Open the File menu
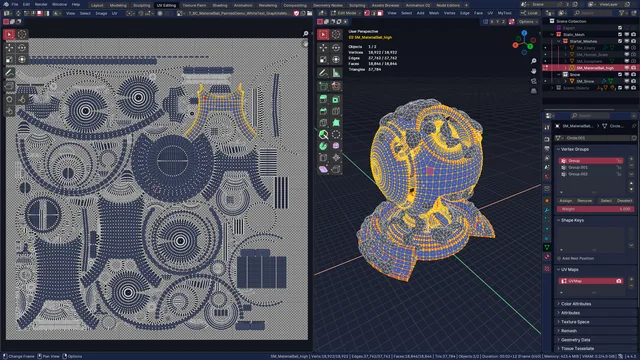This screenshot has width=640, height=360. 15,4
